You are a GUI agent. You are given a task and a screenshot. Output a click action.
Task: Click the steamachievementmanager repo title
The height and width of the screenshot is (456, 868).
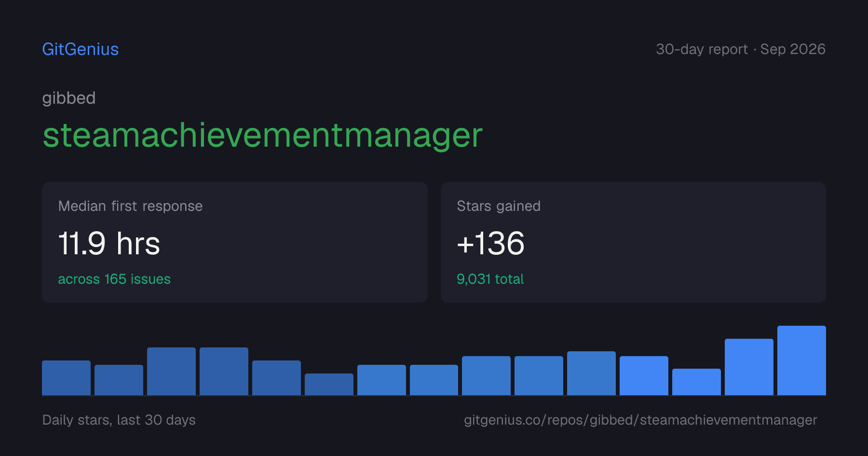point(263,136)
